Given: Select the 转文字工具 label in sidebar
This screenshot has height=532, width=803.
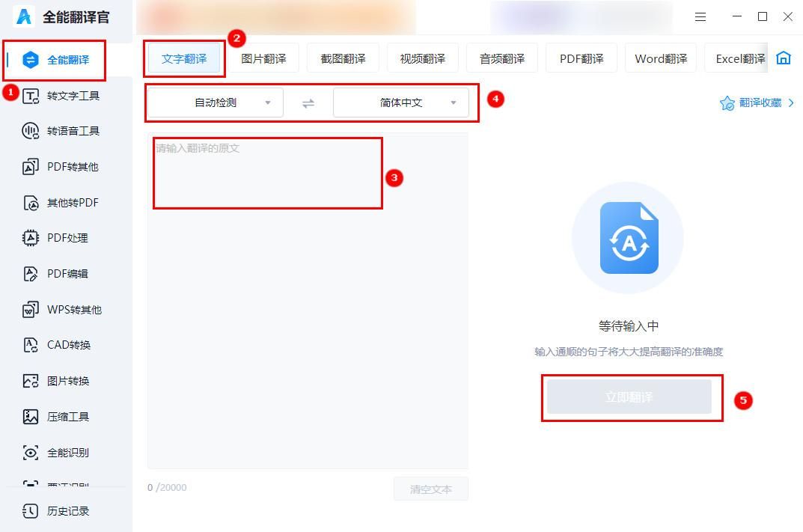Looking at the screenshot, I should (73, 96).
